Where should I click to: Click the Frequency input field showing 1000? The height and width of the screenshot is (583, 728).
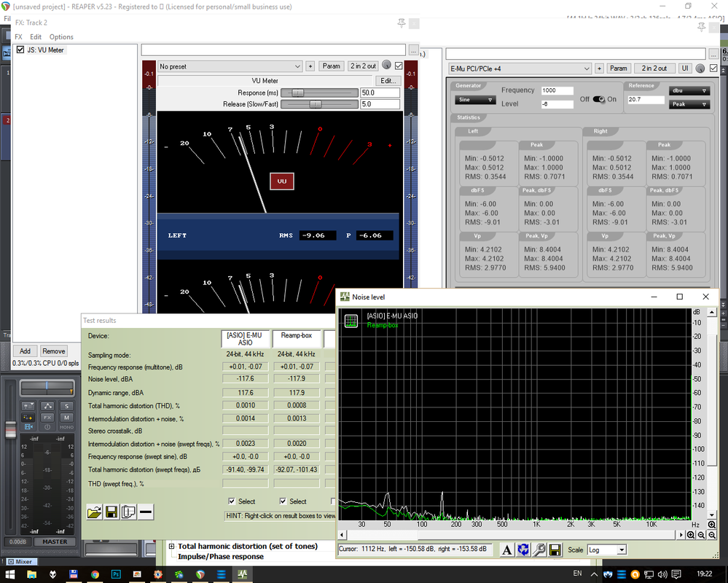557,90
